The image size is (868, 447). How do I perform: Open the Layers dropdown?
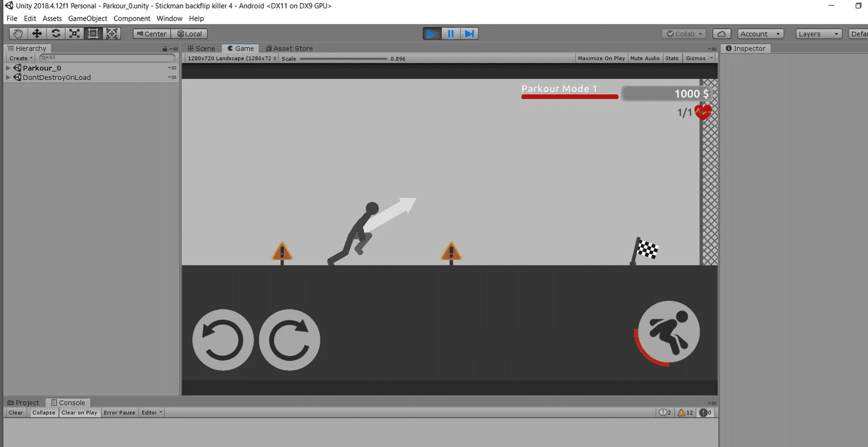pos(818,33)
